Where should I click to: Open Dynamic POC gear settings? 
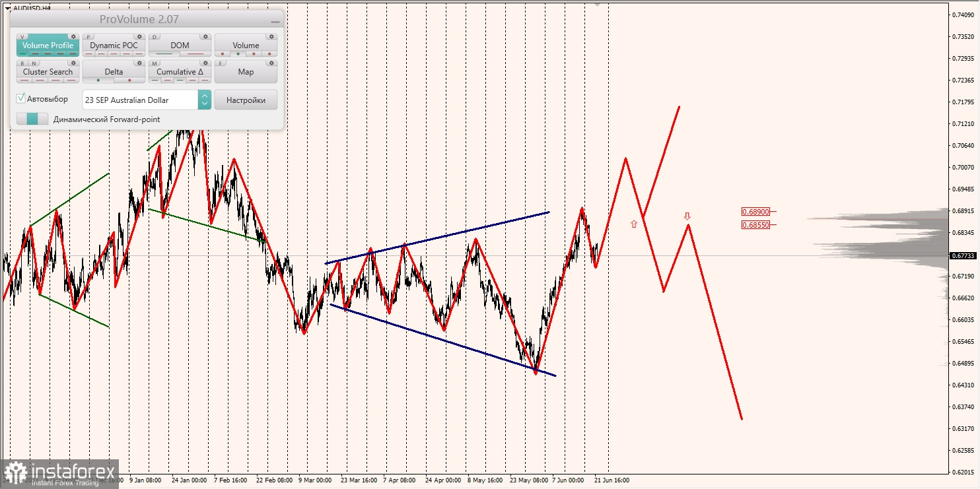coord(139,37)
